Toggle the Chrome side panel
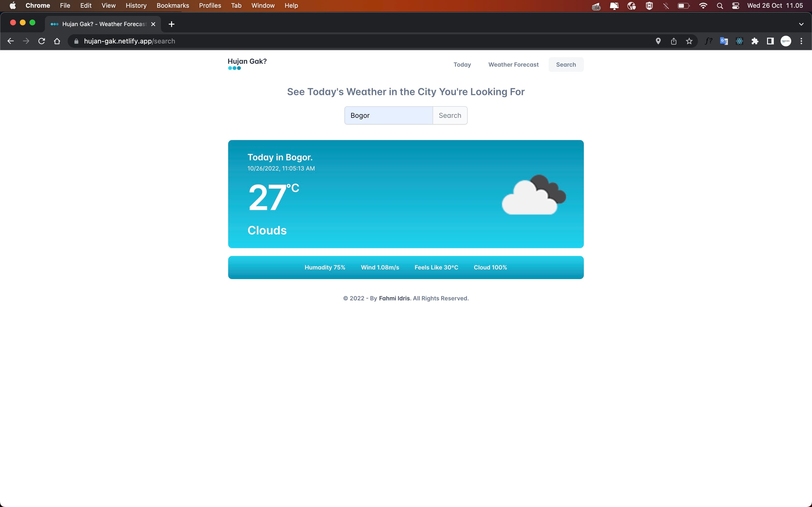812x507 pixels. tap(770, 41)
